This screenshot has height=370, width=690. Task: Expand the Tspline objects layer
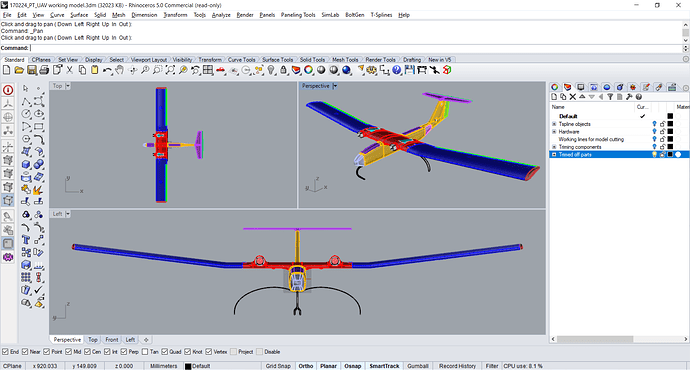[x=554, y=124]
